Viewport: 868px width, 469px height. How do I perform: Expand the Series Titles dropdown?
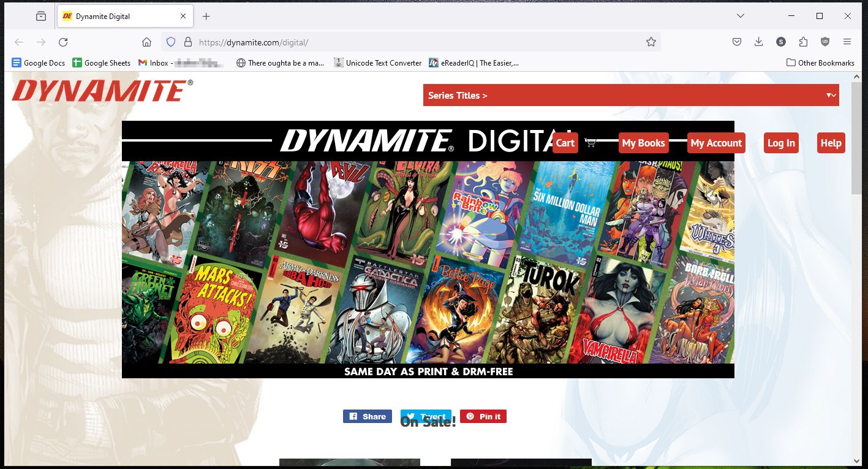click(631, 95)
